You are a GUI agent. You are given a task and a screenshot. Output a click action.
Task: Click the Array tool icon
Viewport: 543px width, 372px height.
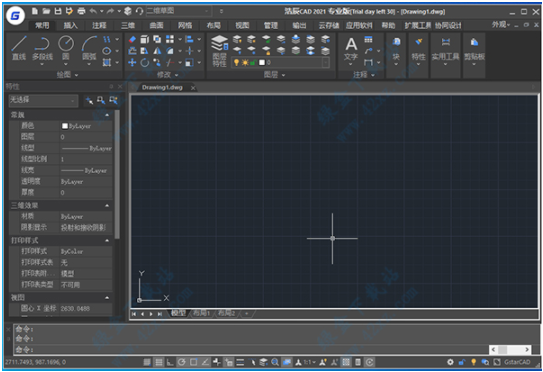coord(170,39)
